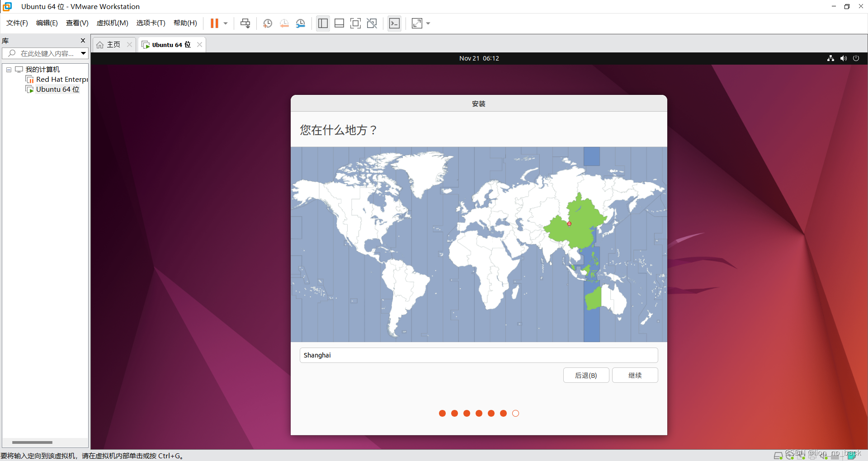868x461 pixels.
Task: Revert the VM to its snapshot
Action: coord(284,23)
